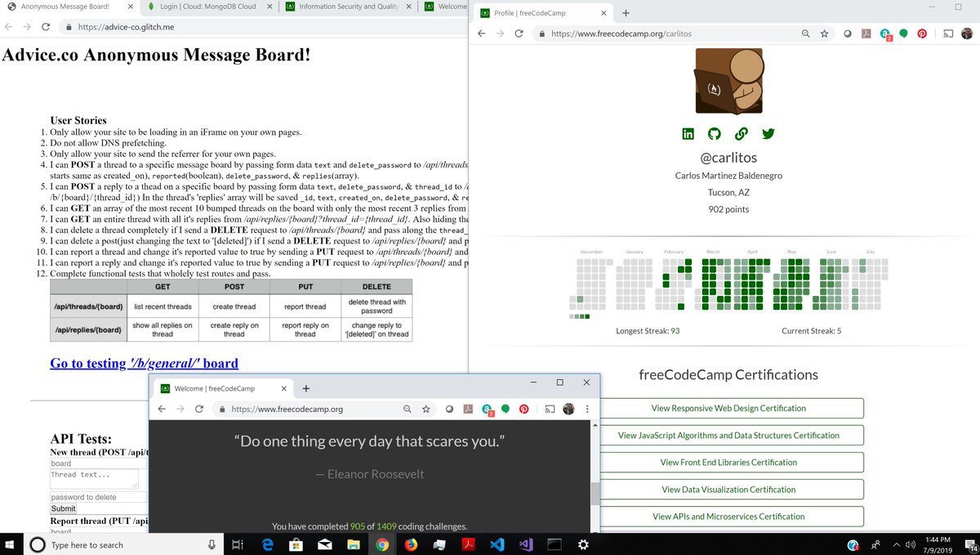Select the Profile freeCodeCamp tab
980x555 pixels.
[x=542, y=13]
